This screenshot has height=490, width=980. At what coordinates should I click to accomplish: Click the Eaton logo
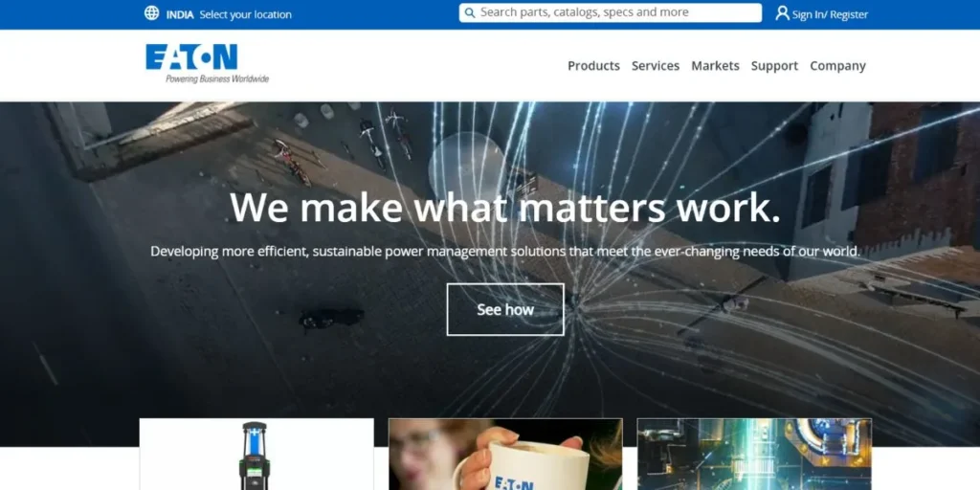pyautogui.click(x=191, y=56)
